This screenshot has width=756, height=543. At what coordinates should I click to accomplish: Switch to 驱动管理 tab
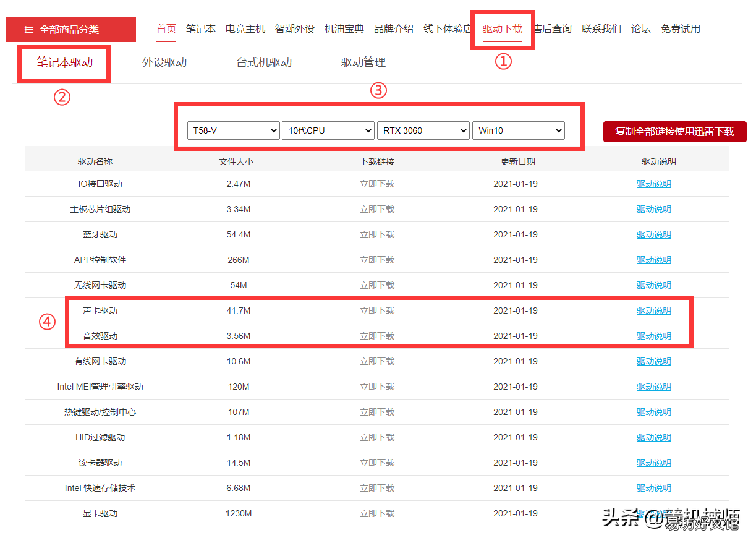pyautogui.click(x=363, y=62)
